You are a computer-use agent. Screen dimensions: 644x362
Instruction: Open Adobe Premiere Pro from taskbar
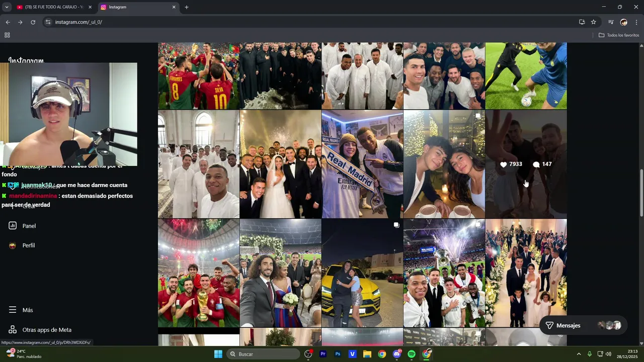click(323, 354)
